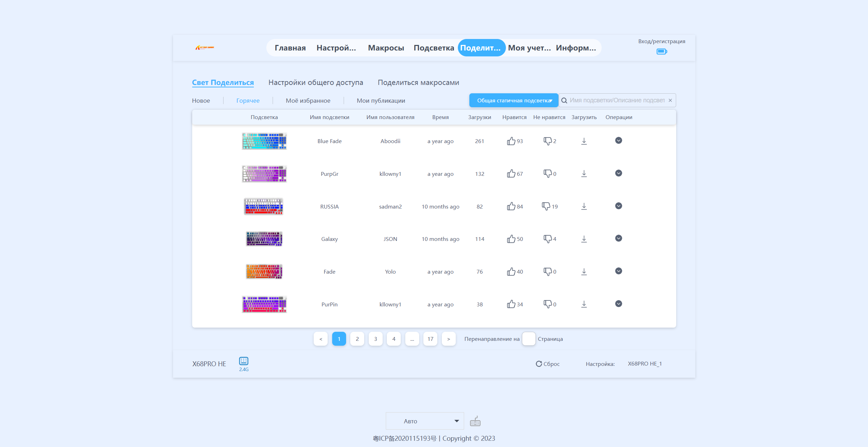Click the search magnifier icon
Image resolution: width=868 pixels, height=447 pixels.
click(564, 101)
